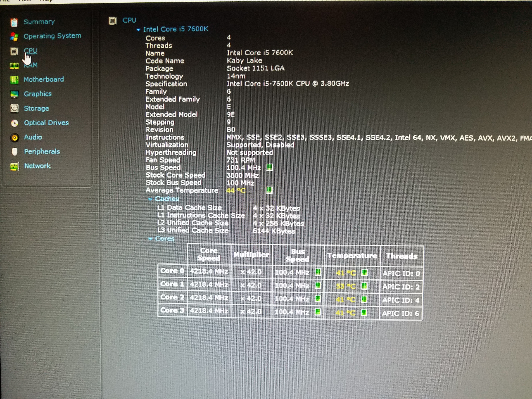Click Core 0 speed 4218.4 MHz cell
This screenshot has height=399, width=532.
coord(209,271)
